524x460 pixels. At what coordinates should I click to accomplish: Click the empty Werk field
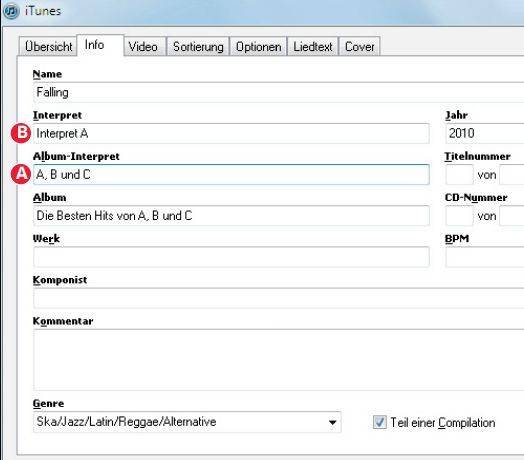pos(231,257)
